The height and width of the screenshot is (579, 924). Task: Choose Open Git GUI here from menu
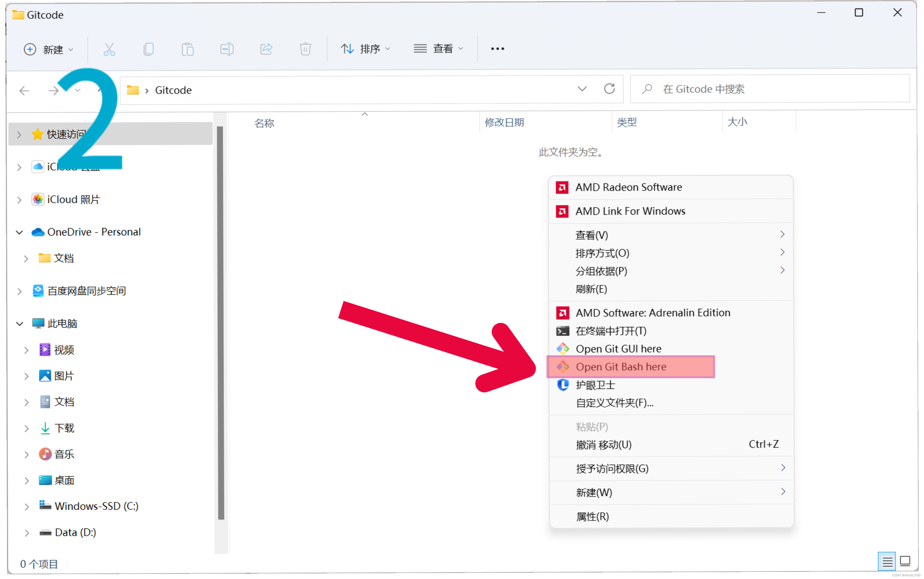point(618,349)
